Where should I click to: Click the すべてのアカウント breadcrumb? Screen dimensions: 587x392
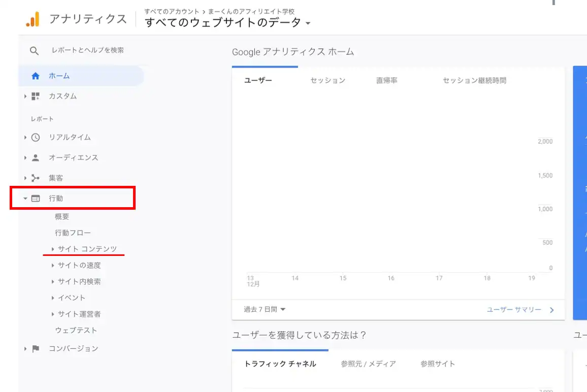pyautogui.click(x=172, y=12)
